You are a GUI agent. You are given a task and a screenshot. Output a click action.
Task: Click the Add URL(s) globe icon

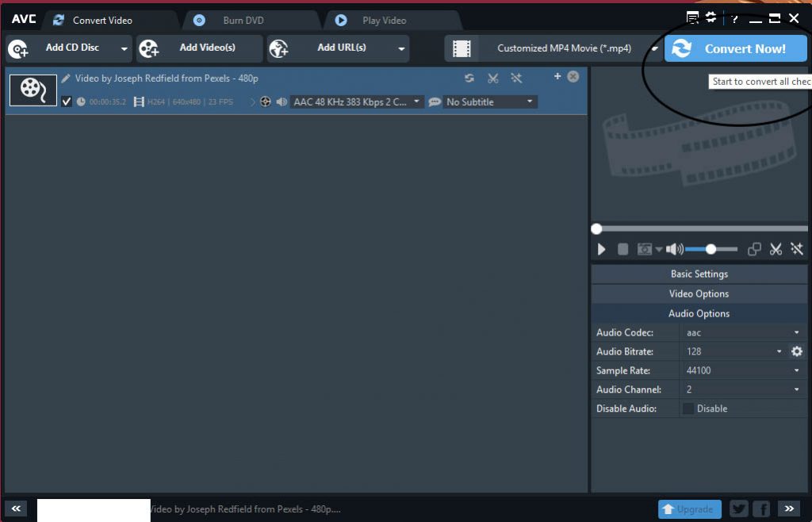(x=278, y=48)
